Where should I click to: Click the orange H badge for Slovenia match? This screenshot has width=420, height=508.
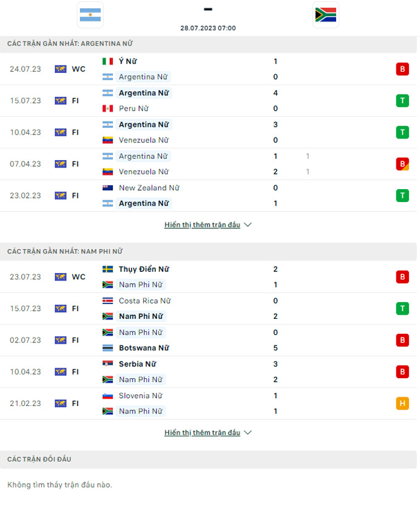pos(402,404)
